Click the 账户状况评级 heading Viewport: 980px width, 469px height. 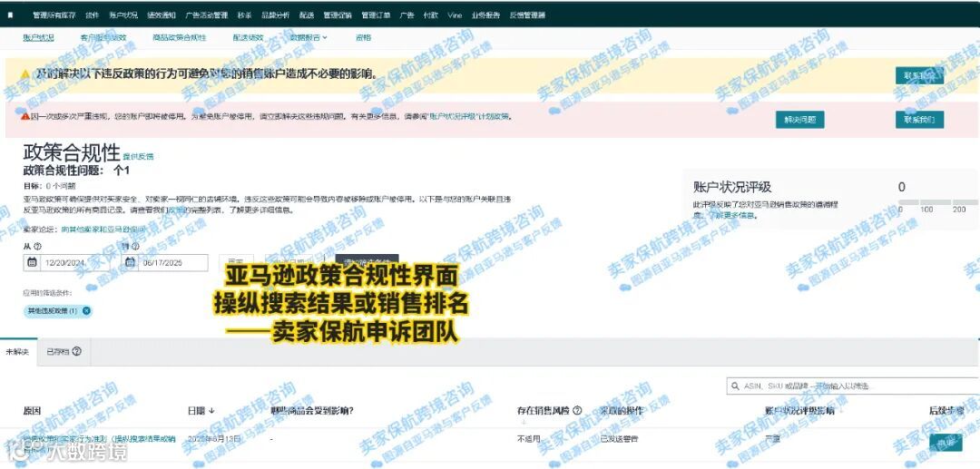point(732,187)
